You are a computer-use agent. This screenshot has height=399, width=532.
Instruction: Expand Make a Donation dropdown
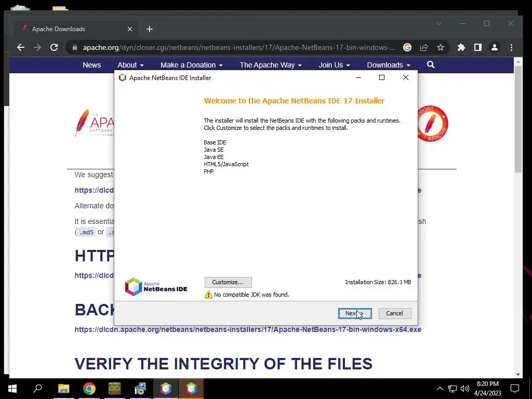tap(191, 65)
